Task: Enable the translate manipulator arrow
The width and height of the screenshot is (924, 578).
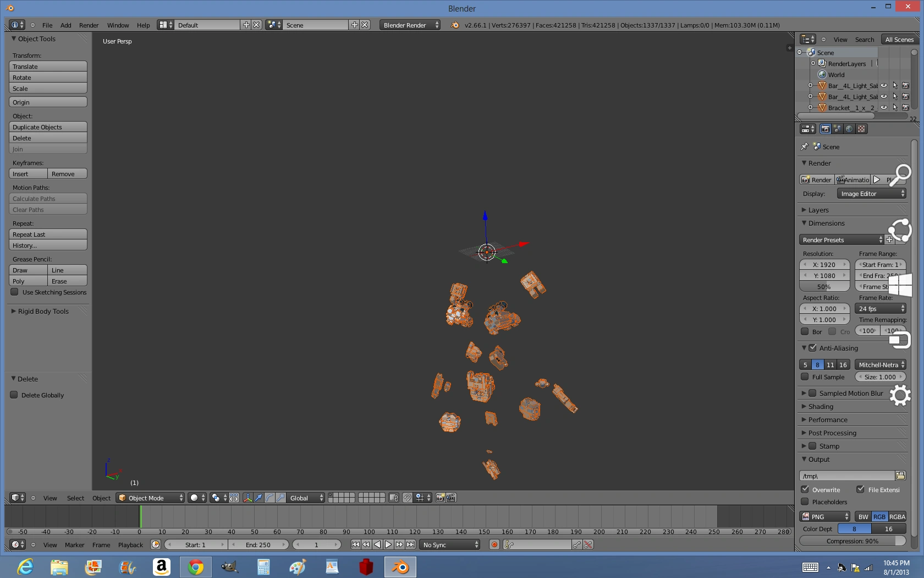Action: pos(258,498)
